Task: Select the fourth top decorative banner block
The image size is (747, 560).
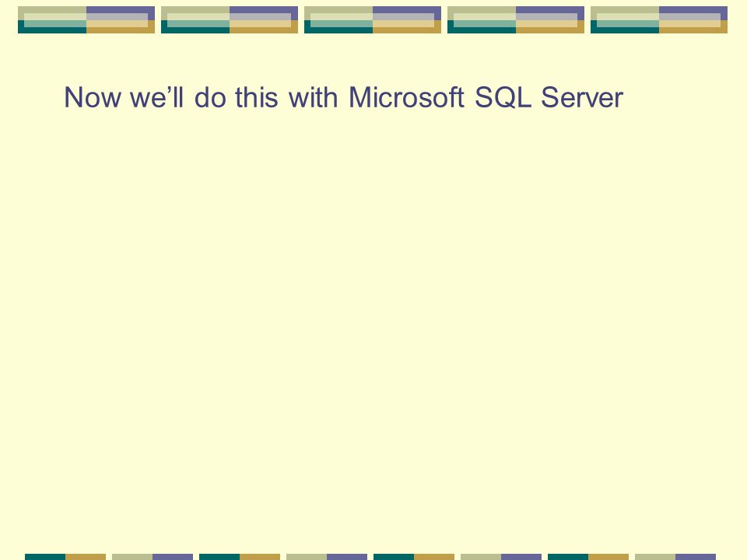Action: click(515, 19)
